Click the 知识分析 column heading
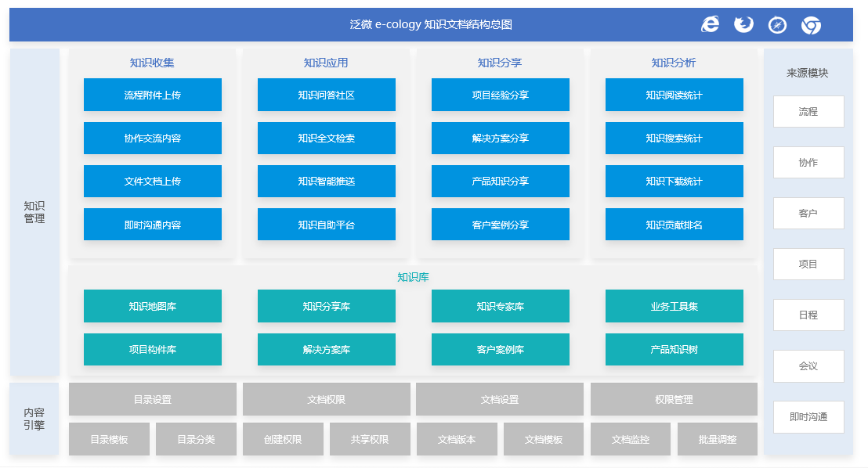 click(x=674, y=63)
